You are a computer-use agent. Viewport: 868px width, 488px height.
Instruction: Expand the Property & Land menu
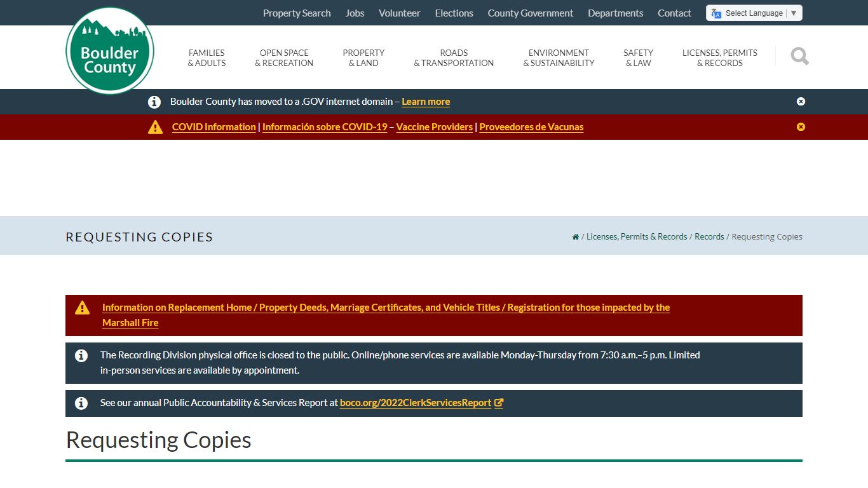363,58
